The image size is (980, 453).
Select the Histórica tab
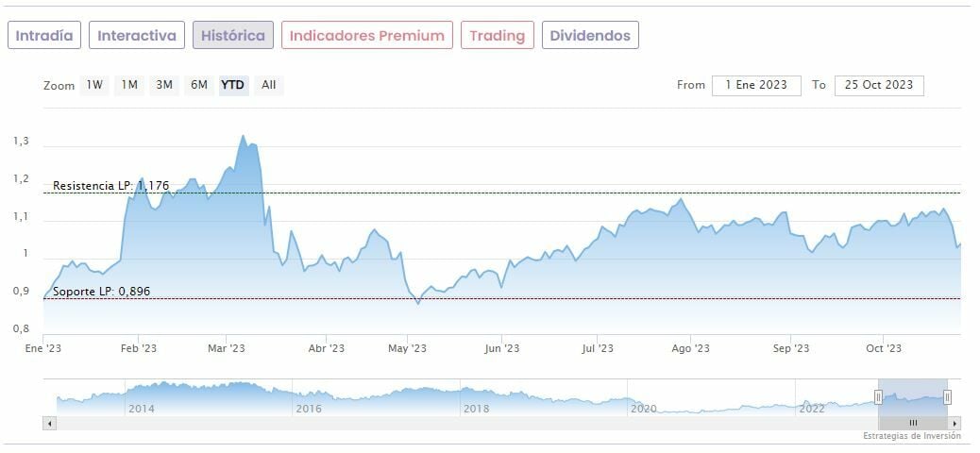point(233,36)
